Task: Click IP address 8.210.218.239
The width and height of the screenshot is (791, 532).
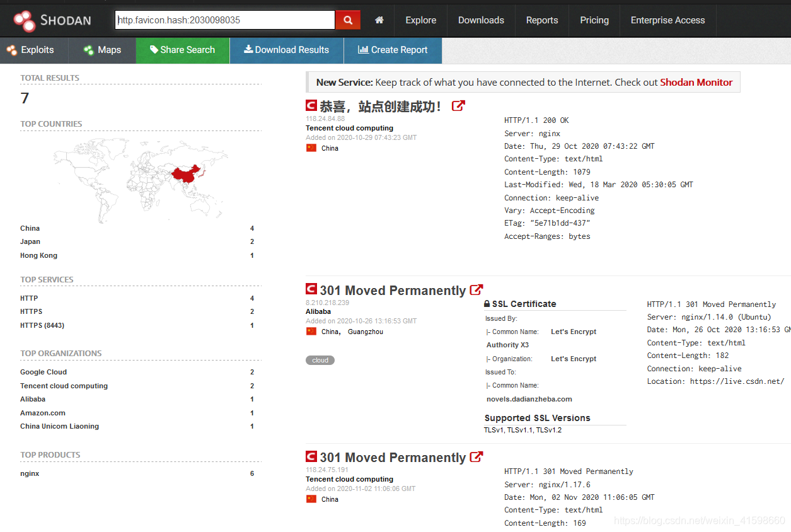Action: [327, 303]
